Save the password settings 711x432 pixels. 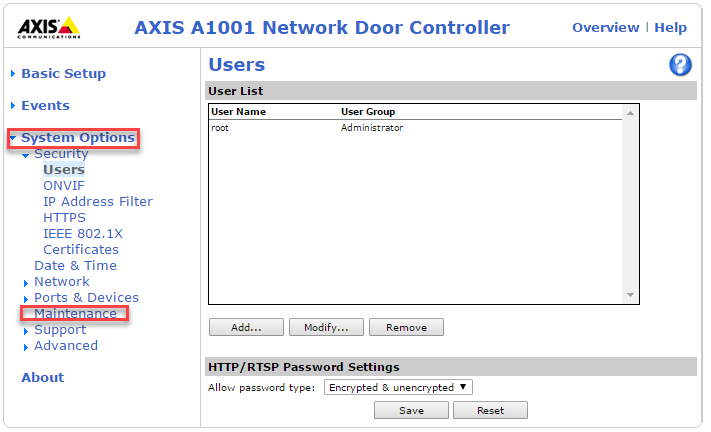click(411, 410)
